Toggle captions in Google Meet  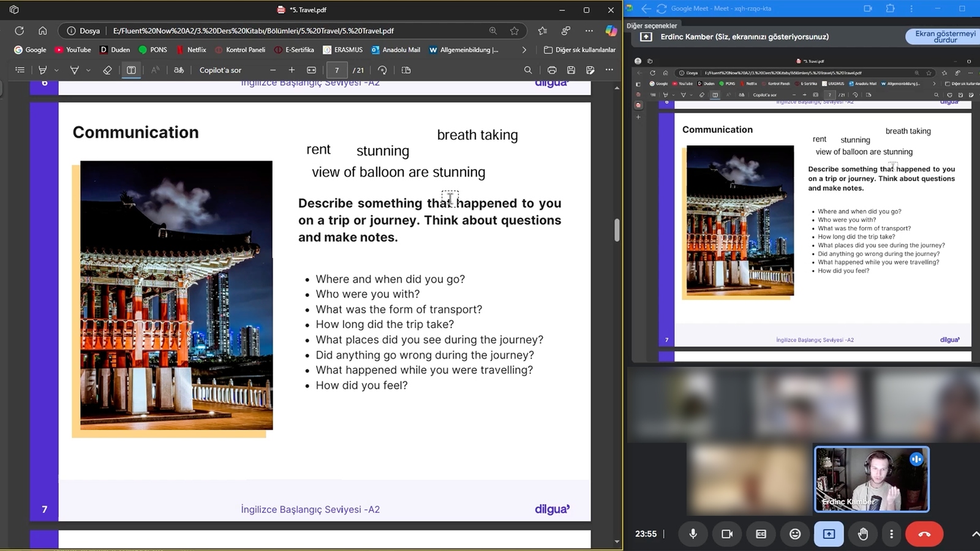tap(761, 534)
